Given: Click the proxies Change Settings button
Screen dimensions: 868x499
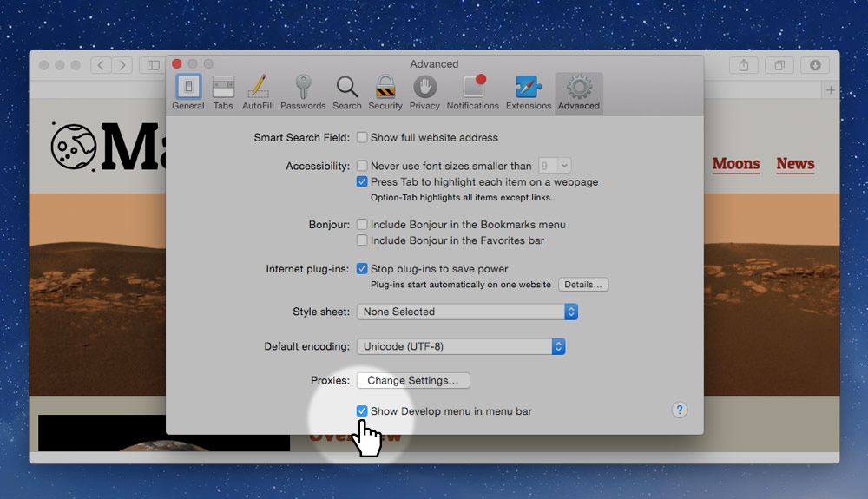Looking at the screenshot, I should [x=413, y=381].
